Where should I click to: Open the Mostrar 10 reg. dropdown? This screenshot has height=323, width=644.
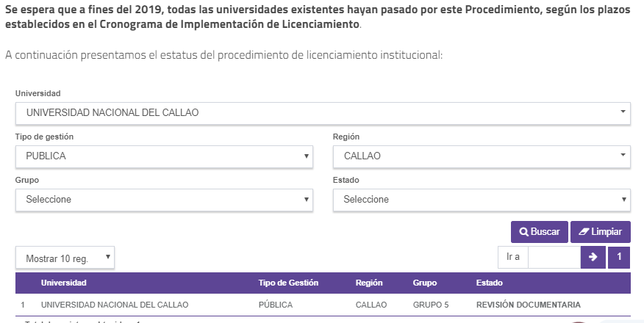(65, 258)
